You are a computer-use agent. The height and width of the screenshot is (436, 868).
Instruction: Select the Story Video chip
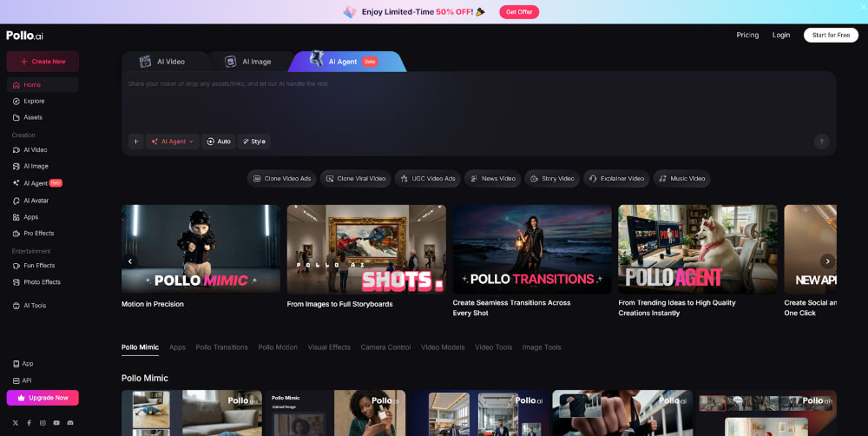pos(552,178)
